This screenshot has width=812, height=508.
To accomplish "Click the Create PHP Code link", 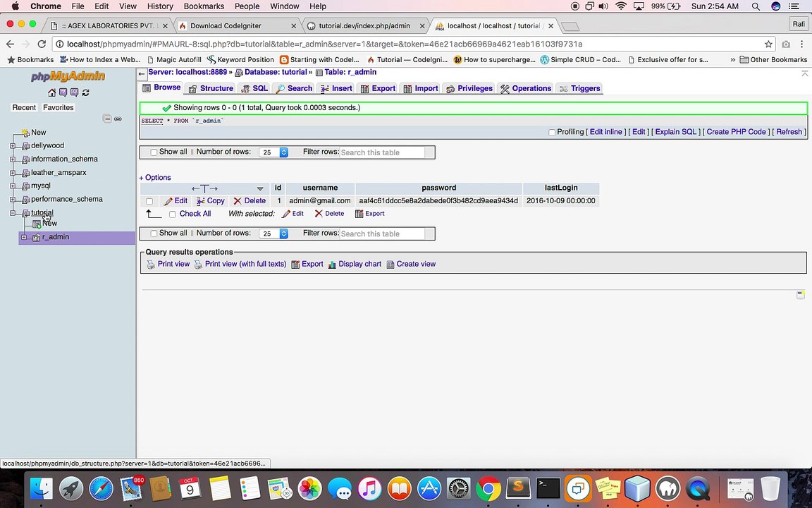I will point(737,132).
